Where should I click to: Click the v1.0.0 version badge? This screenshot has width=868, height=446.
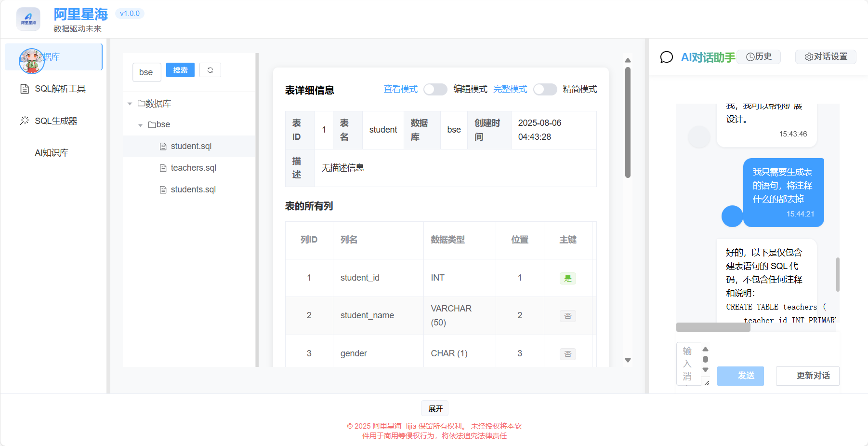130,14
